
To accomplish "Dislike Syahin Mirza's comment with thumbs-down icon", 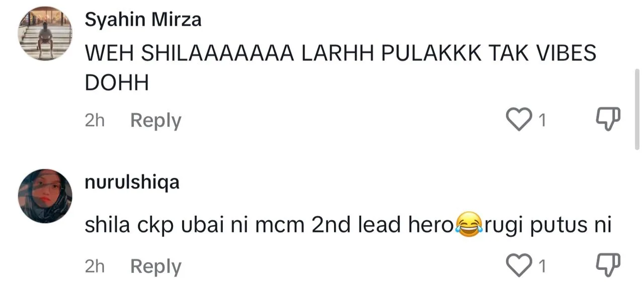I will tap(608, 120).
